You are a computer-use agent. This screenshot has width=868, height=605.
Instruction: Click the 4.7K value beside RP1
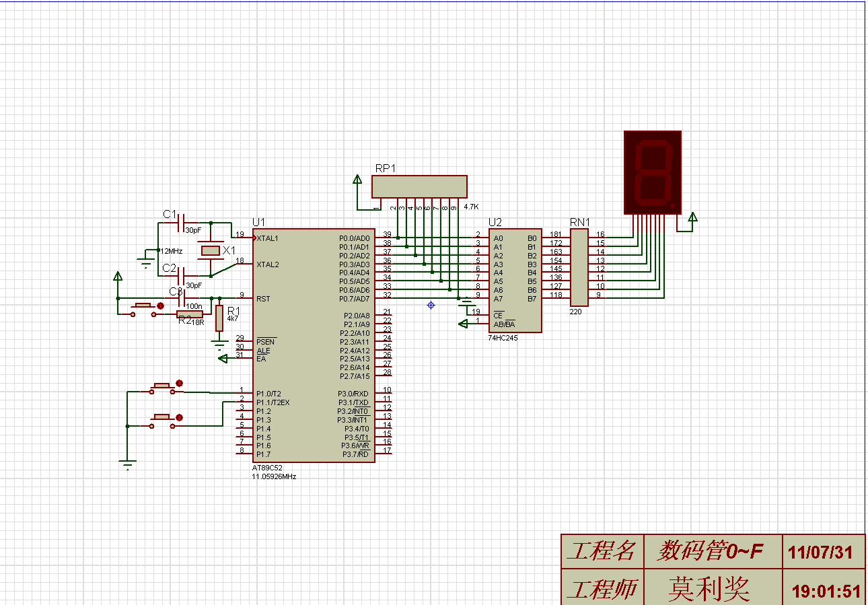point(471,207)
